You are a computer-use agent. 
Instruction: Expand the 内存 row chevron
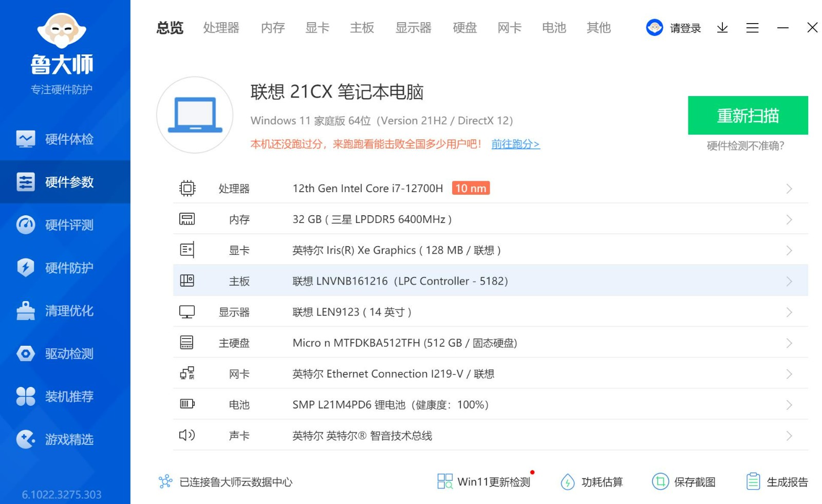pyautogui.click(x=789, y=220)
